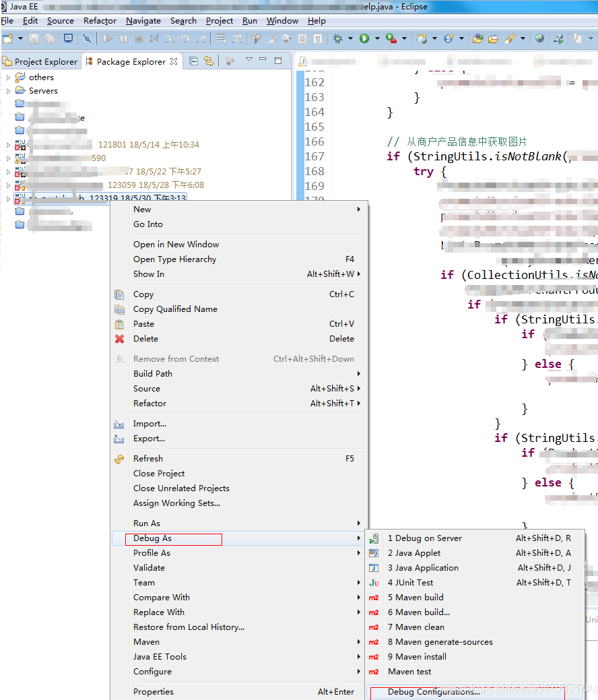The height and width of the screenshot is (700, 598).
Task: Click the Debug bug toolbar icon
Action: click(338, 39)
